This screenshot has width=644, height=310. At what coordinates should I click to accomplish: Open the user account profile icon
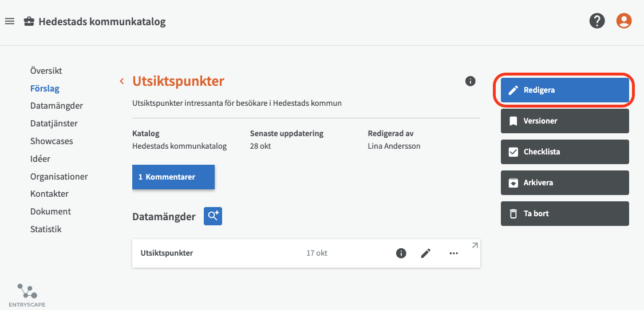pos(623,21)
